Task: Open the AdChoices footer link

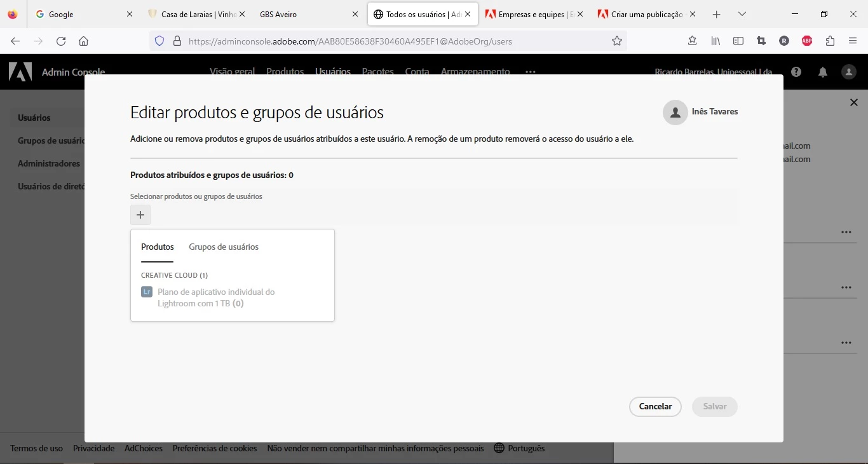Action: [144, 448]
